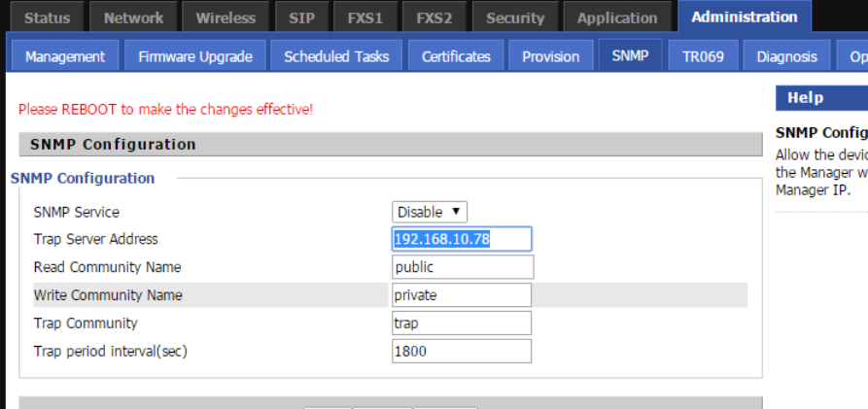Click the Help panel header
The width and height of the screenshot is (868, 409).
(x=821, y=98)
